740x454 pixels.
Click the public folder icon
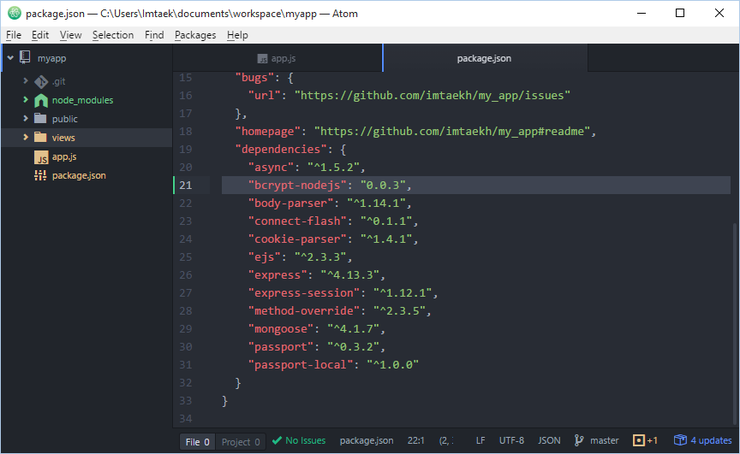[x=41, y=118]
